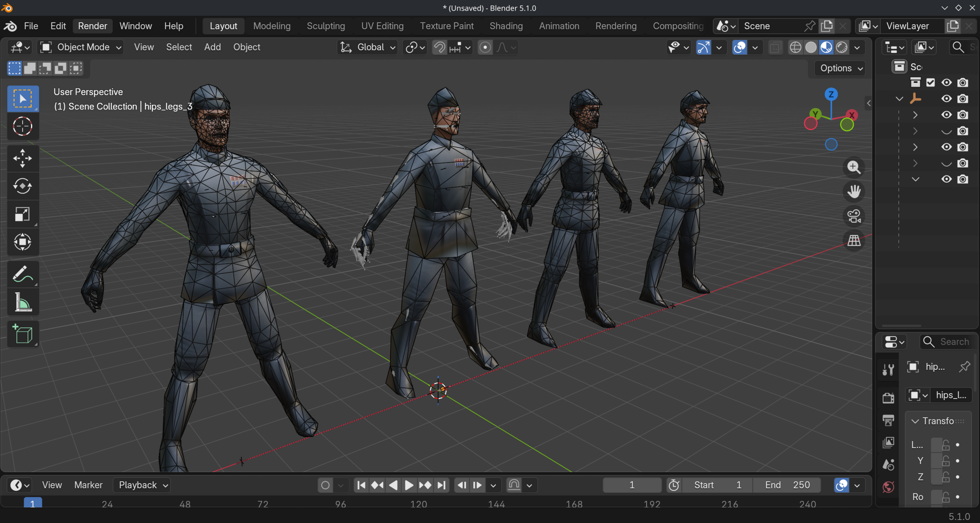Open the View Layer properties tab
This screenshot has height=523, width=980.
click(x=888, y=443)
